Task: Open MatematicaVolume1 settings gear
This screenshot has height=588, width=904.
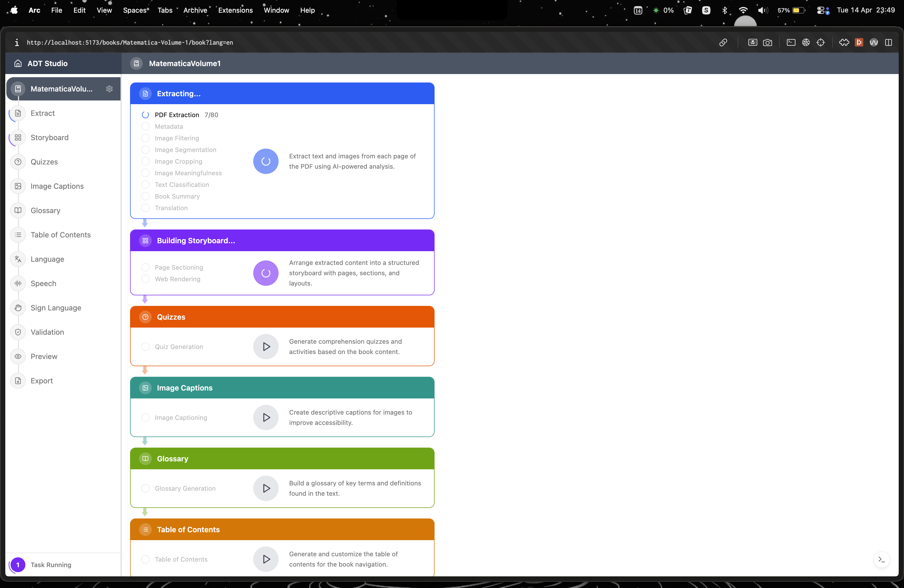Action: click(x=109, y=89)
